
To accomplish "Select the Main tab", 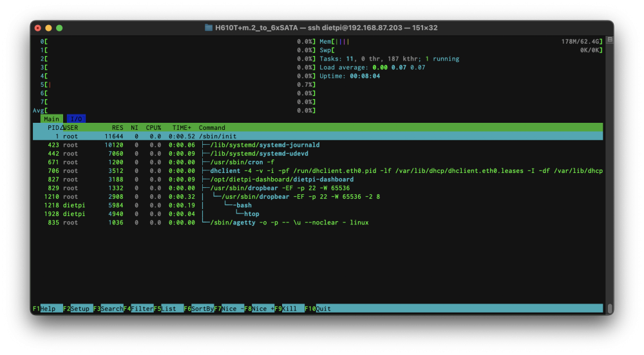I will (x=52, y=119).
